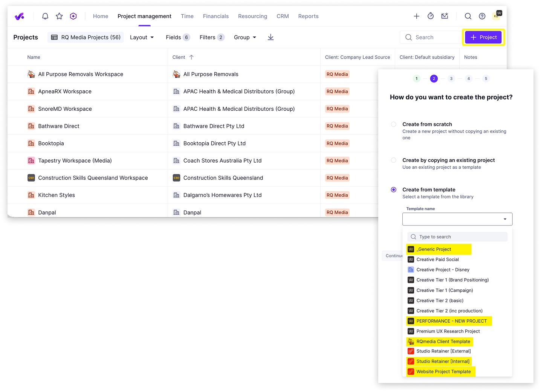Open the Fields selector with 6 badge
Screen dimensions: 541x392
tap(178, 37)
